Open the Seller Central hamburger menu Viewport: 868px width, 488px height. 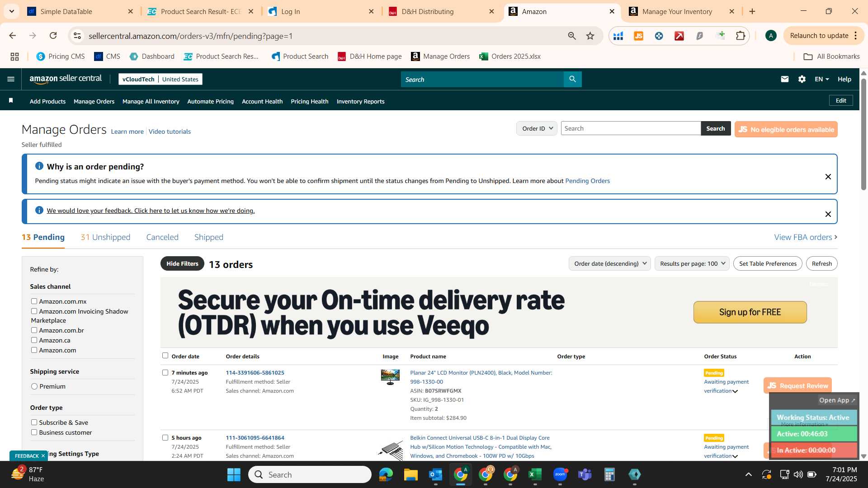click(11, 79)
